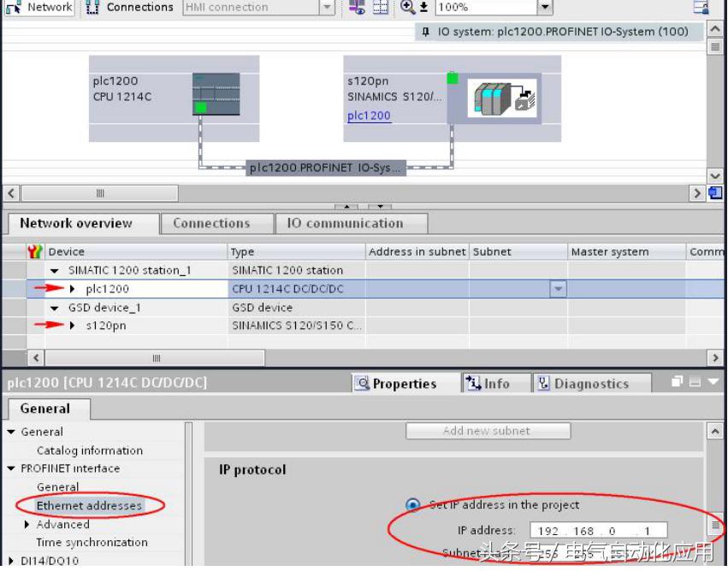Image resolution: width=728 pixels, height=571 pixels.
Task: Click the plc1200 link under s120pn
Action: [369, 115]
